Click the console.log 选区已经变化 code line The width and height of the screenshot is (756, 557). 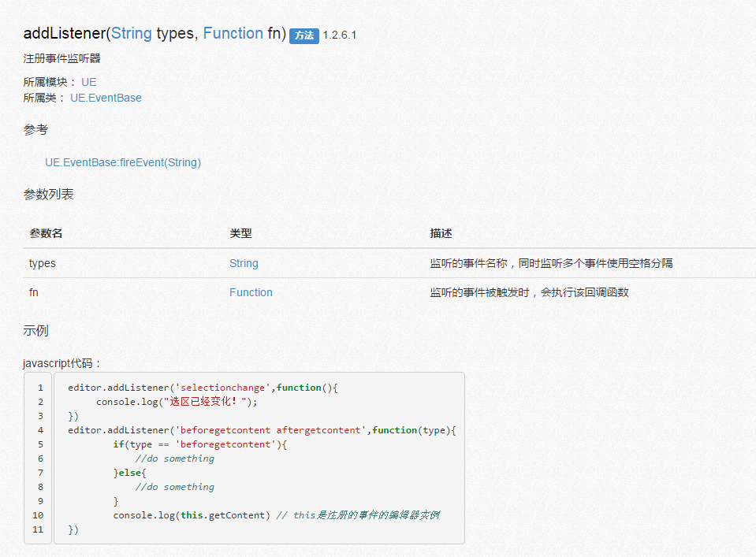point(177,401)
